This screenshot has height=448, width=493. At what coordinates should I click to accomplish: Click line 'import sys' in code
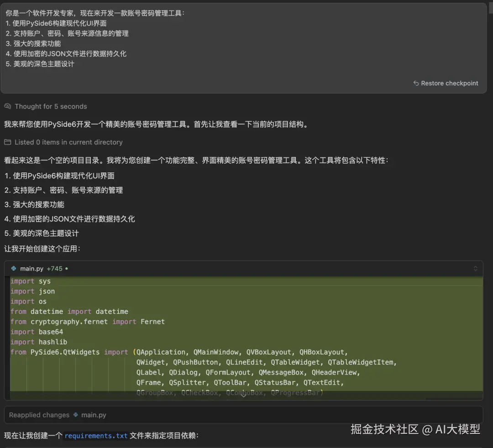tap(31, 281)
